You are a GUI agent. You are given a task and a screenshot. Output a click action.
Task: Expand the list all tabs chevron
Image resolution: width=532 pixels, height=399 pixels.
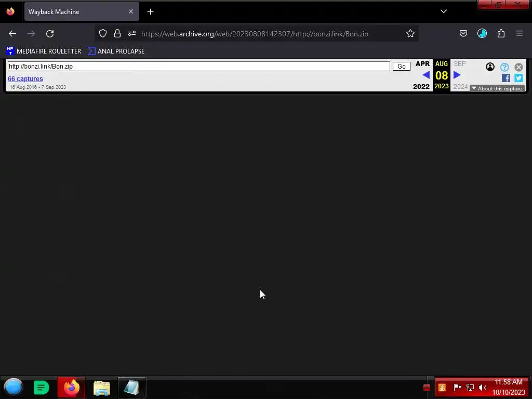444,11
